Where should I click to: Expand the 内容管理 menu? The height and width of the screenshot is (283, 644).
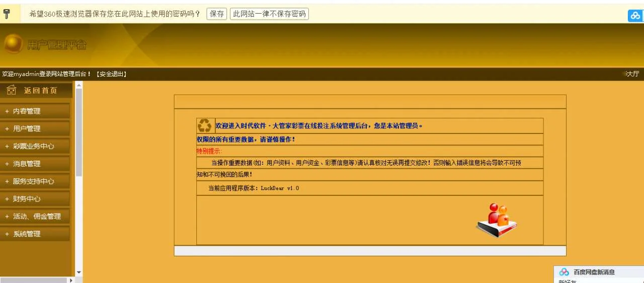[x=27, y=111]
